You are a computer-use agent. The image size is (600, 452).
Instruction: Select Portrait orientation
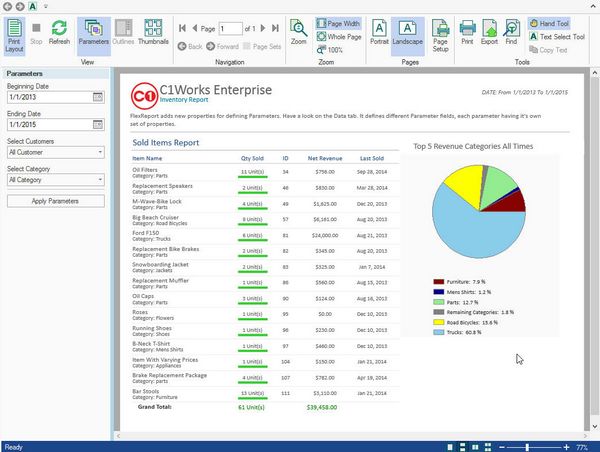pos(379,32)
